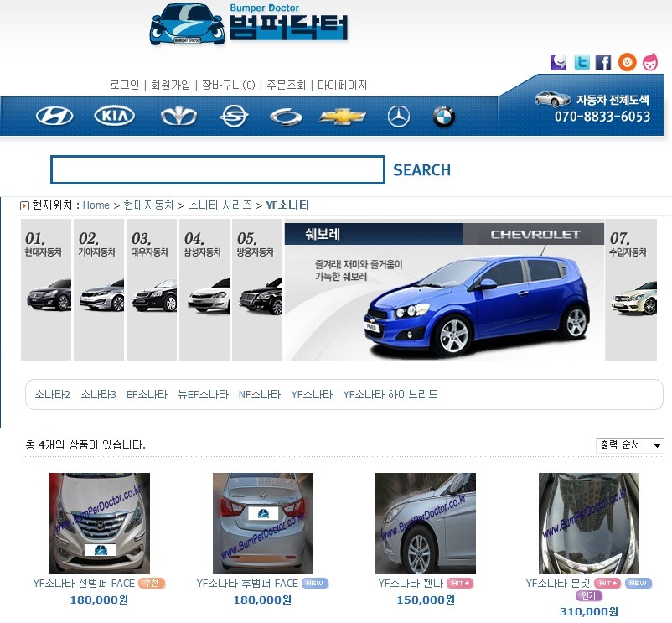
Task: Click the blue Chevrolet car banner
Action: [x=444, y=290]
